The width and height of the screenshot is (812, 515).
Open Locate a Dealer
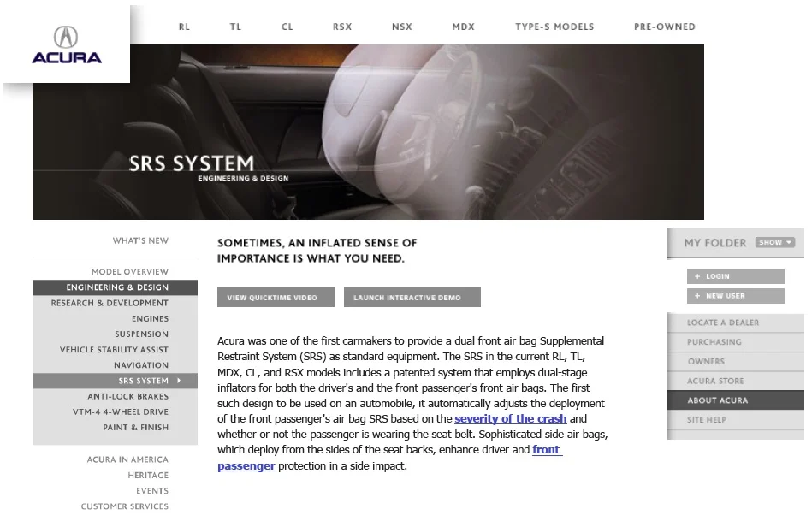pos(736,323)
